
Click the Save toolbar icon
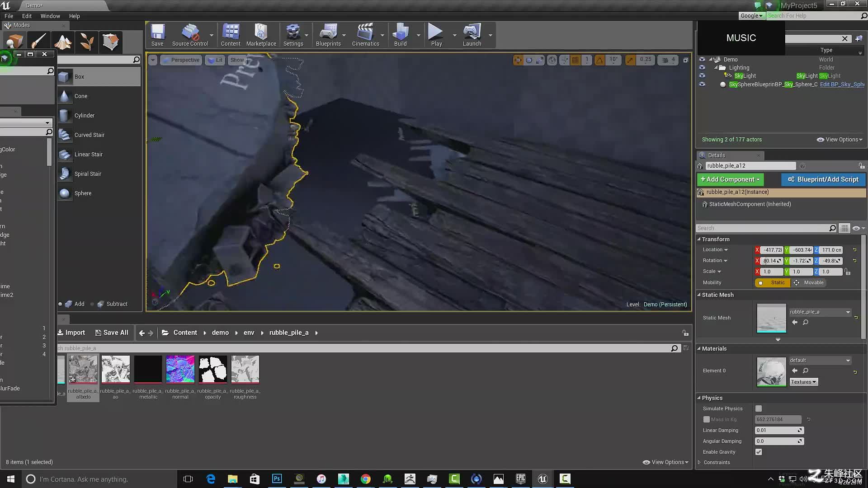pos(157,35)
